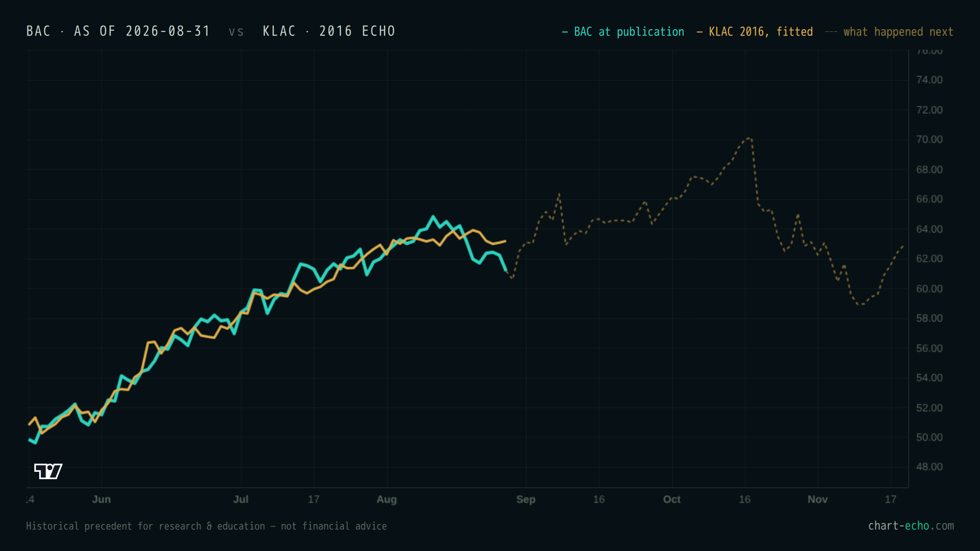The image size is (980, 551).
Task: Click the 54.00 price axis label
Action: pyautogui.click(x=929, y=378)
